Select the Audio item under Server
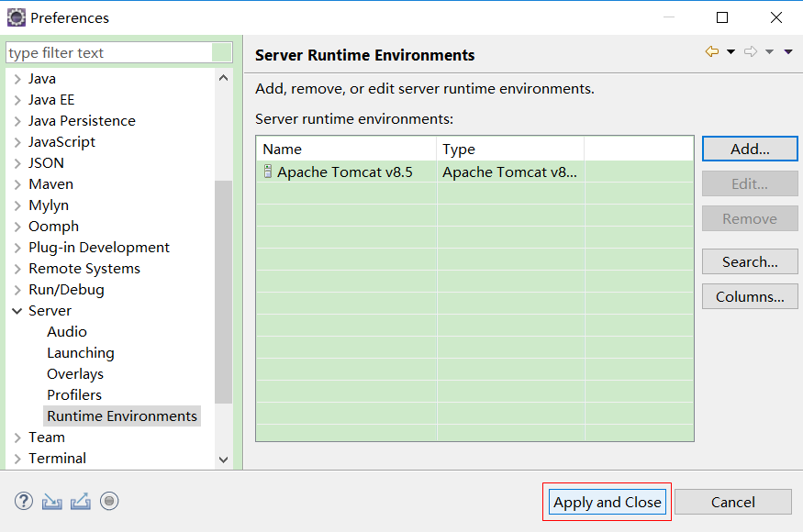The width and height of the screenshot is (803, 532). [x=66, y=331]
